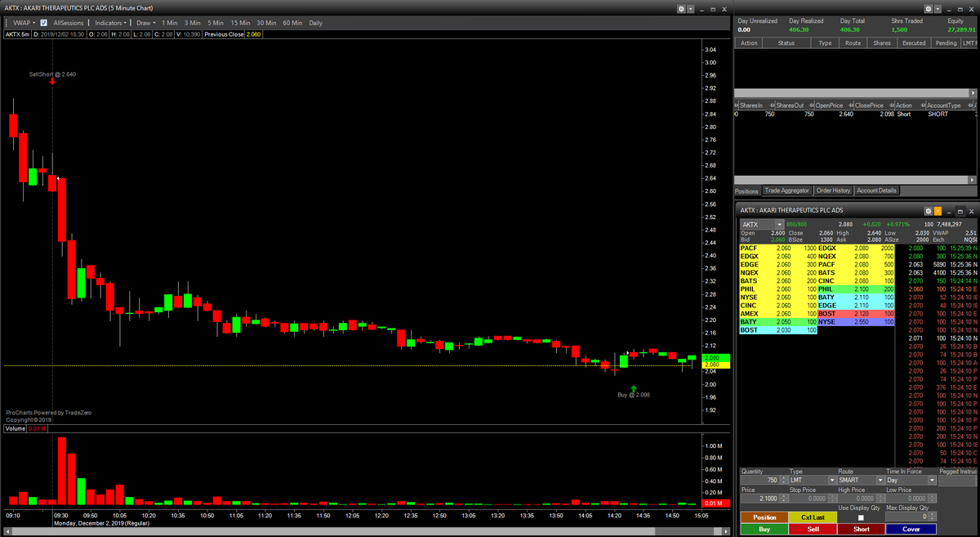Click the Previous Close label in chart info bar
The image size is (980, 537).
tap(225, 34)
